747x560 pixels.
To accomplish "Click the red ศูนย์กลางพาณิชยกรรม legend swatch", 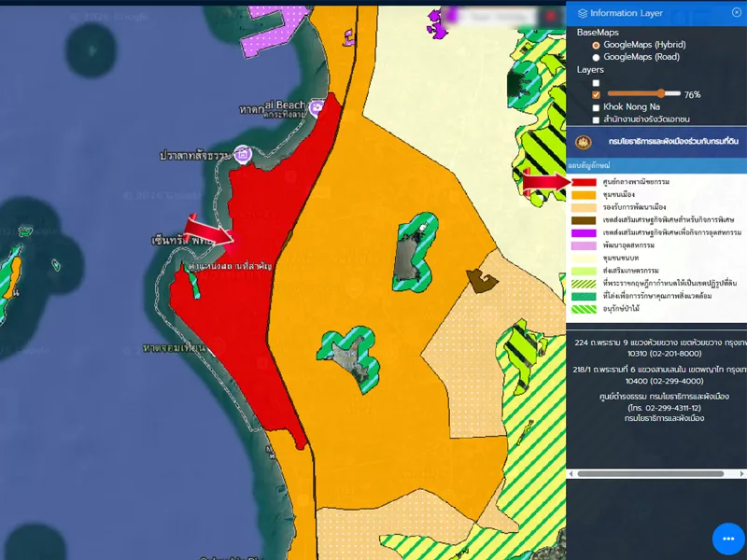I will click(x=585, y=183).
